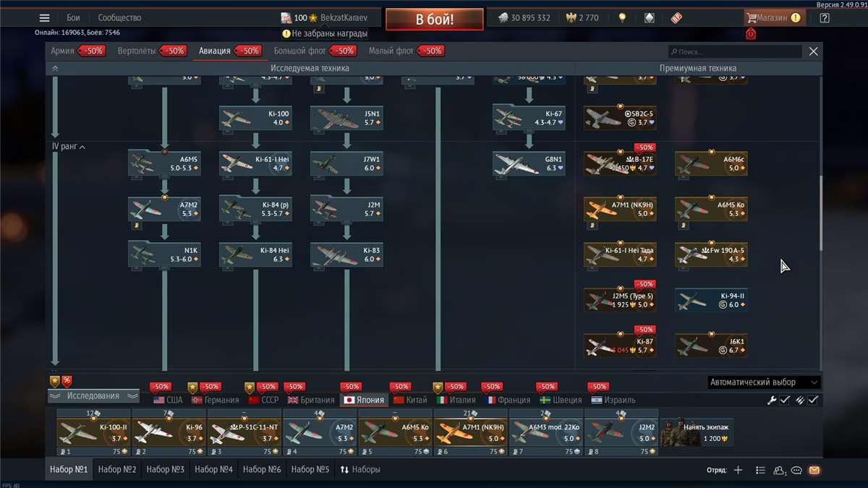Open the friends list icon

pyautogui.click(x=778, y=470)
